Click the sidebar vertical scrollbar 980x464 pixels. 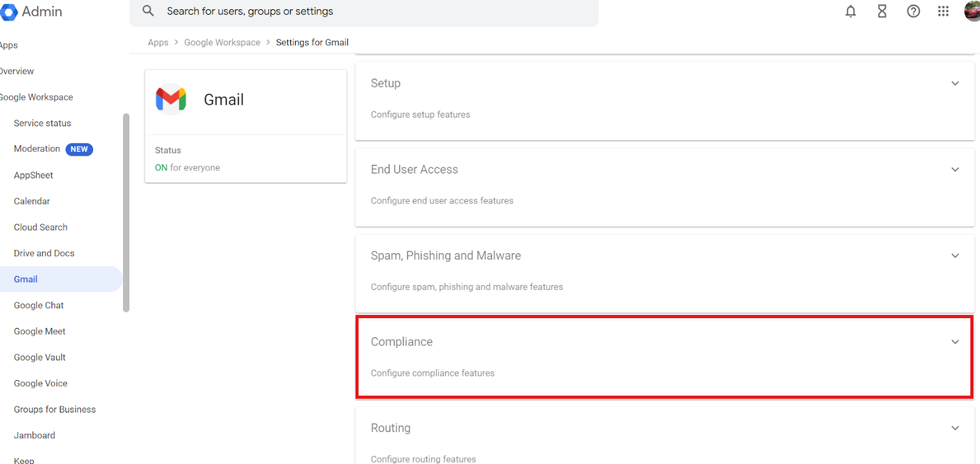[126, 213]
